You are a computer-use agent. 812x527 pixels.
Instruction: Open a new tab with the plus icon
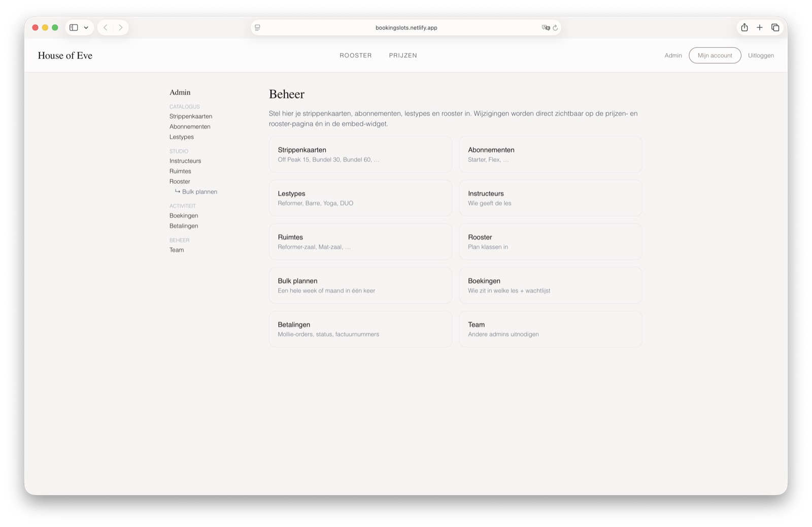(760, 27)
